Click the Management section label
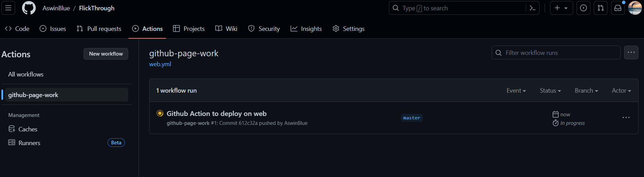The height and width of the screenshot is (177, 644). (24, 115)
